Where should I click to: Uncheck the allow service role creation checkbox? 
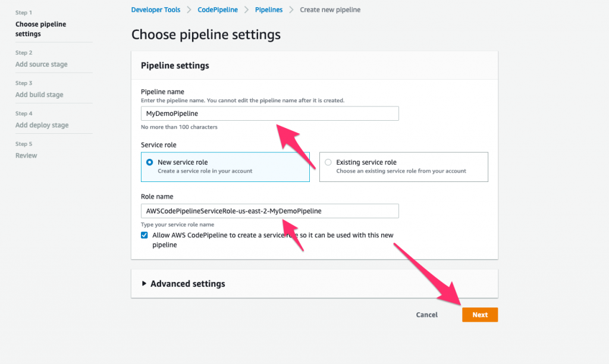click(144, 235)
